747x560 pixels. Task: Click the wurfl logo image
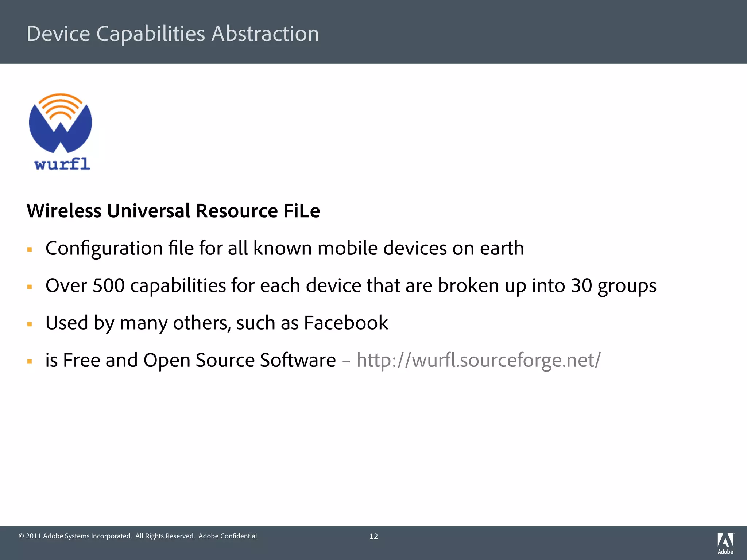[x=61, y=132]
